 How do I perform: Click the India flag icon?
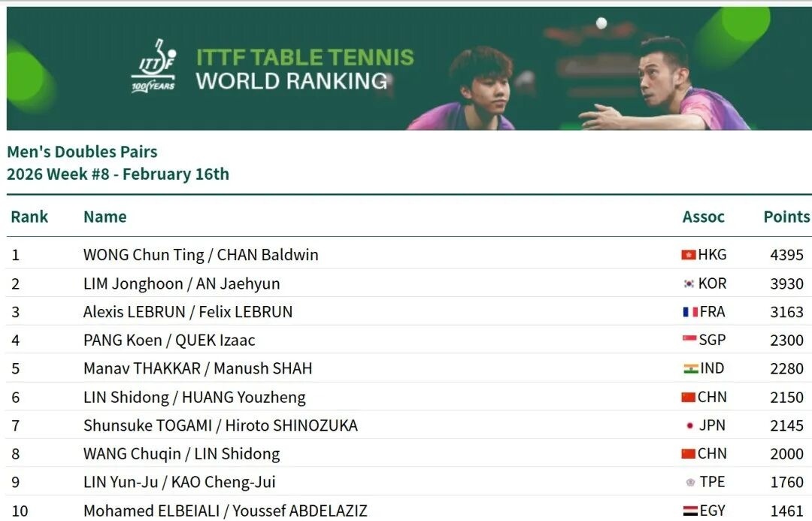(691, 368)
